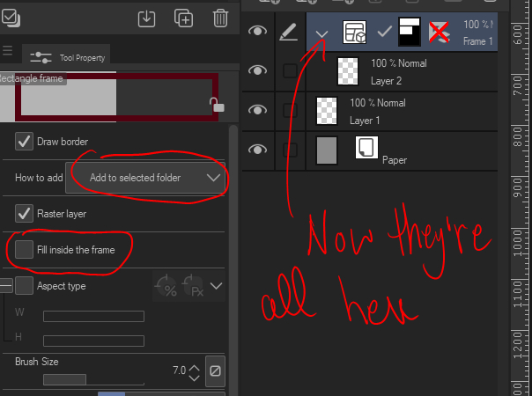Switch to the Tool Property tab
Viewport: 532px width, 396px height.
click(67, 57)
